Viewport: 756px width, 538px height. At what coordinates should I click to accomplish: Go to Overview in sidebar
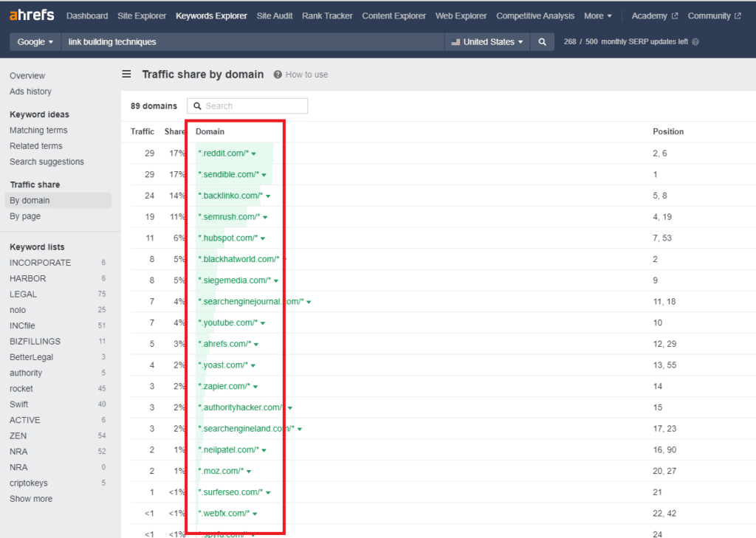pyautogui.click(x=27, y=76)
